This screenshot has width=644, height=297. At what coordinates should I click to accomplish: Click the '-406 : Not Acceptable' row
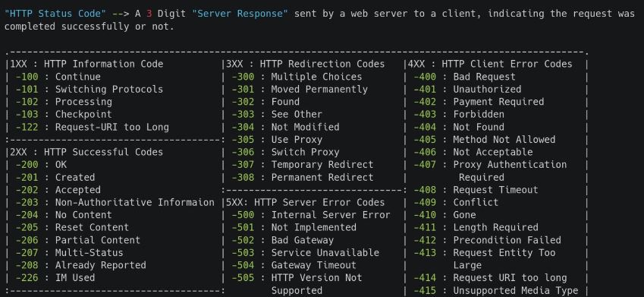[x=473, y=152]
